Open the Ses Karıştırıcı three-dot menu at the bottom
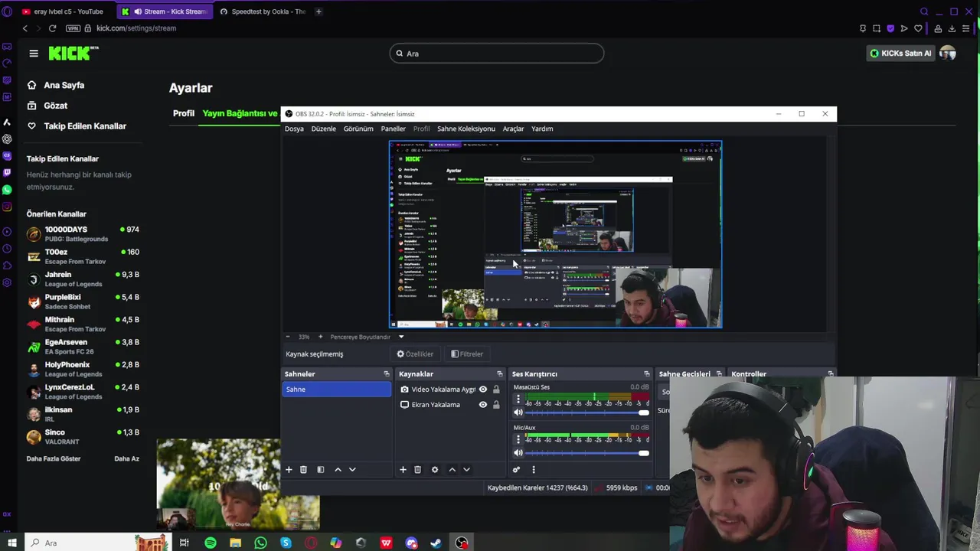Viewport: 980px width, 551px height. coord(534,469)
